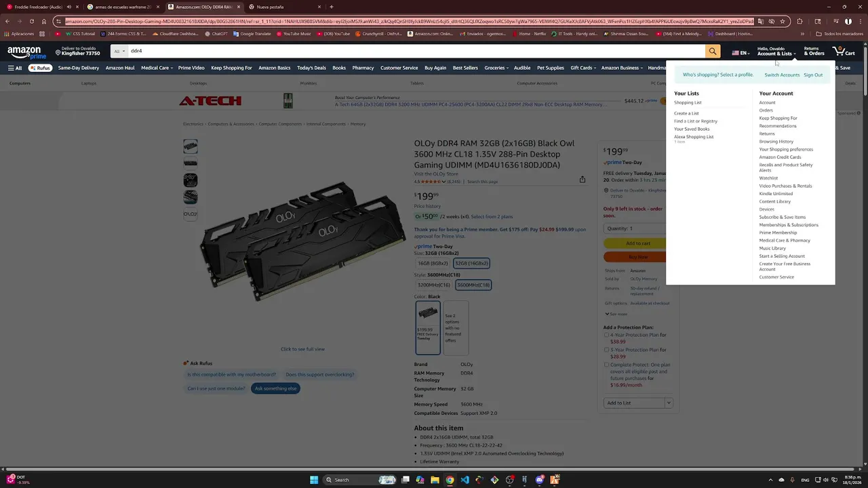Open the Add to List dropdown arrow

(668, 403)
